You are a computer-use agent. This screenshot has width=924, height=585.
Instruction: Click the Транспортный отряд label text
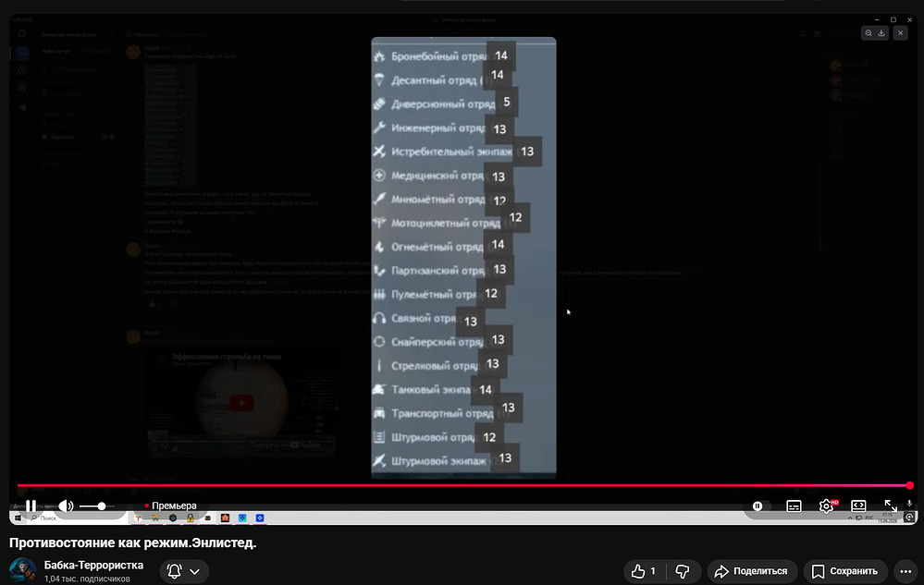coord(442,413)
